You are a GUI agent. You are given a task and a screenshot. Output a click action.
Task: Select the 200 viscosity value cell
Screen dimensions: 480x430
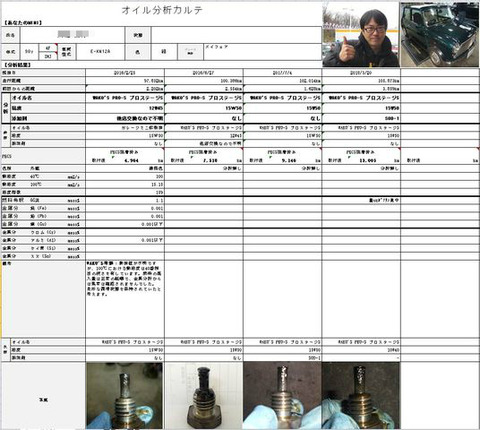pos(125,176)
